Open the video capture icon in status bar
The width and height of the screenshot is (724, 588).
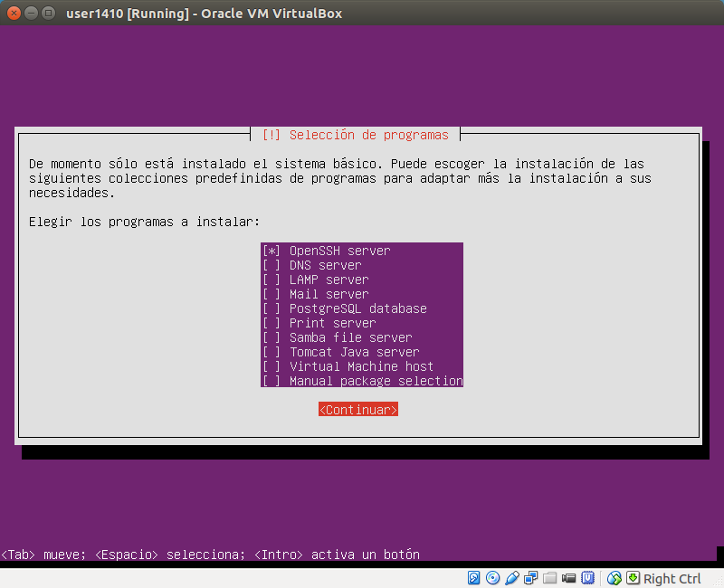pos(567,578)
